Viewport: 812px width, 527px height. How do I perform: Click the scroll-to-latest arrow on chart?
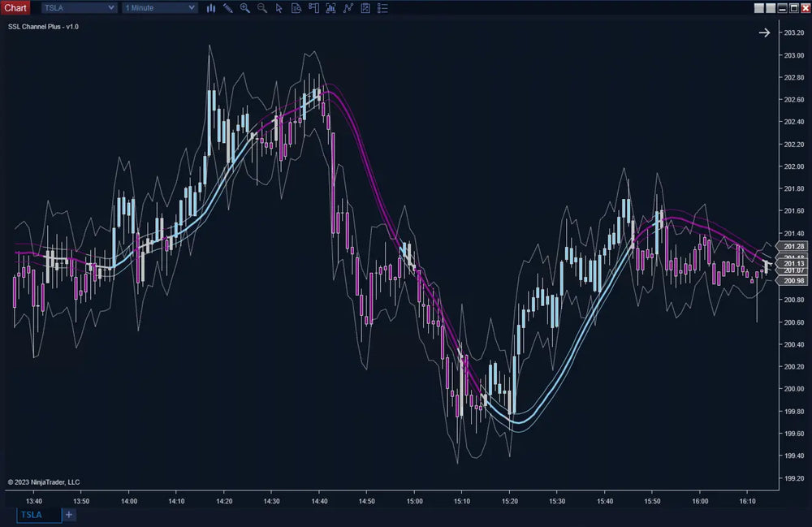click(764, 32)
